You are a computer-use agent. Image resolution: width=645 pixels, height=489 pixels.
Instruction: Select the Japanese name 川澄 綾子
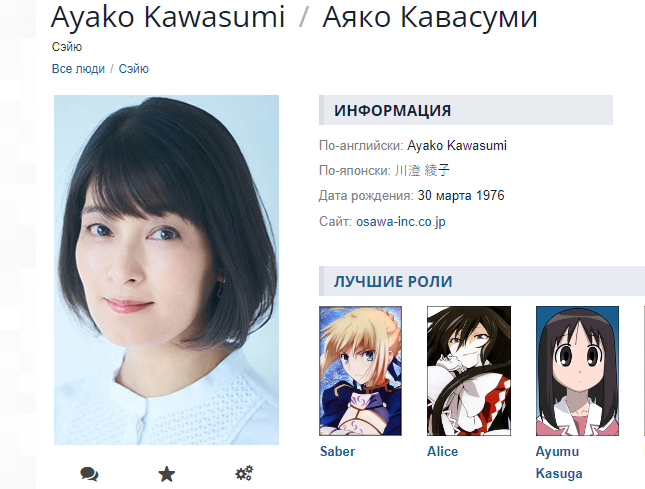[422, 170]
